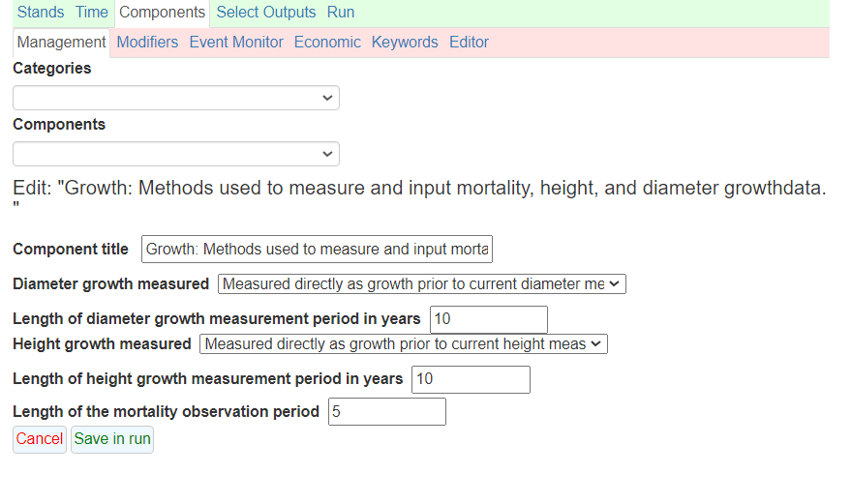Switch to the Keywords sub-tab
This screenshot has height=504, width=852.
[x=405, y=43]
